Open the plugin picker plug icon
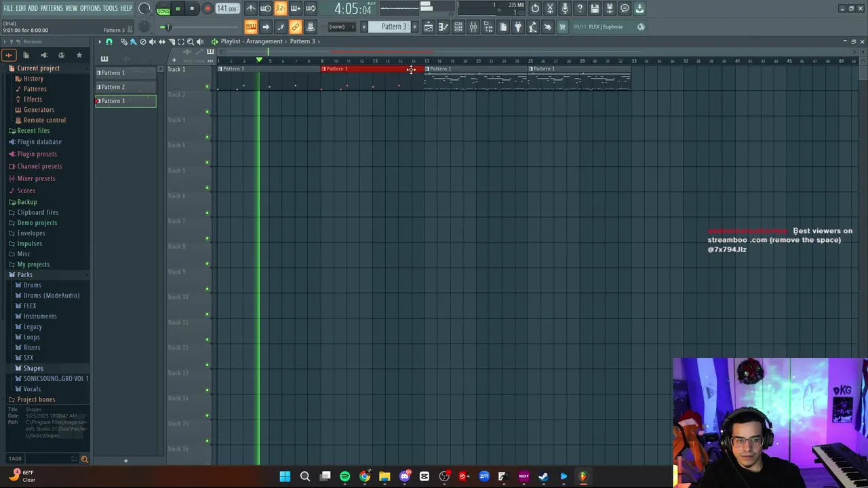Image resolution: width=868 pixels, height=488 pixels. (x=518, y=27)
